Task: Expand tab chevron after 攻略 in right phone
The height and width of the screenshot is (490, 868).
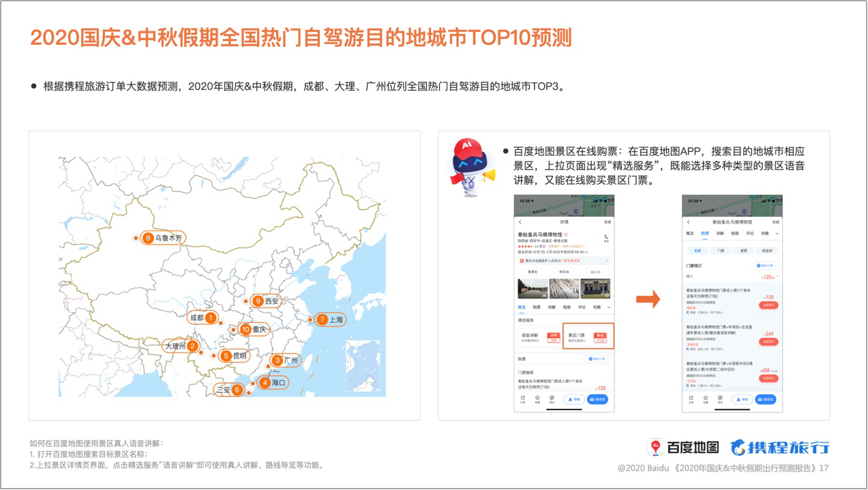Action: click(777, 234)
